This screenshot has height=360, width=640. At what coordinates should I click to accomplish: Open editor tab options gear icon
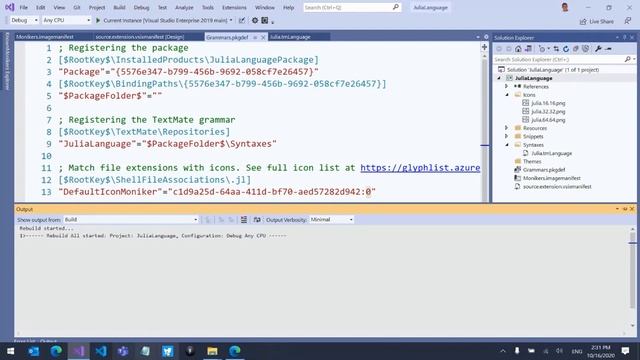(x=486, y=37)
